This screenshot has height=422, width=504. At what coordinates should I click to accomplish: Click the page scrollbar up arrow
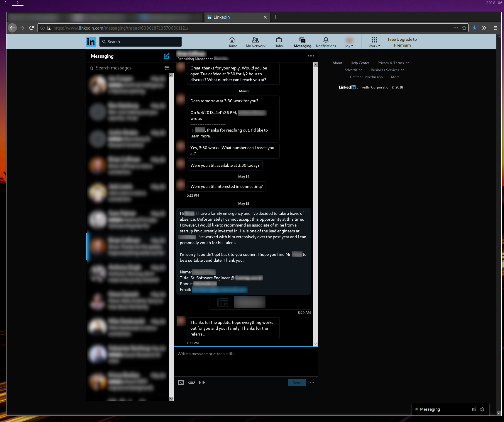499,36
